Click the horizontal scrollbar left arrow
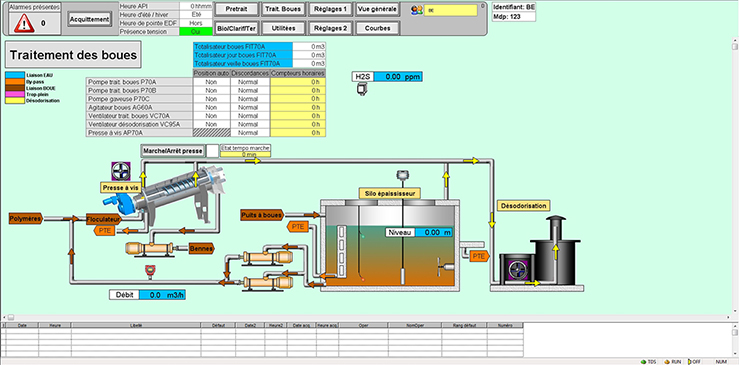Screen dimensions: 739x365 pyautogui.click(x=4, y=317)
